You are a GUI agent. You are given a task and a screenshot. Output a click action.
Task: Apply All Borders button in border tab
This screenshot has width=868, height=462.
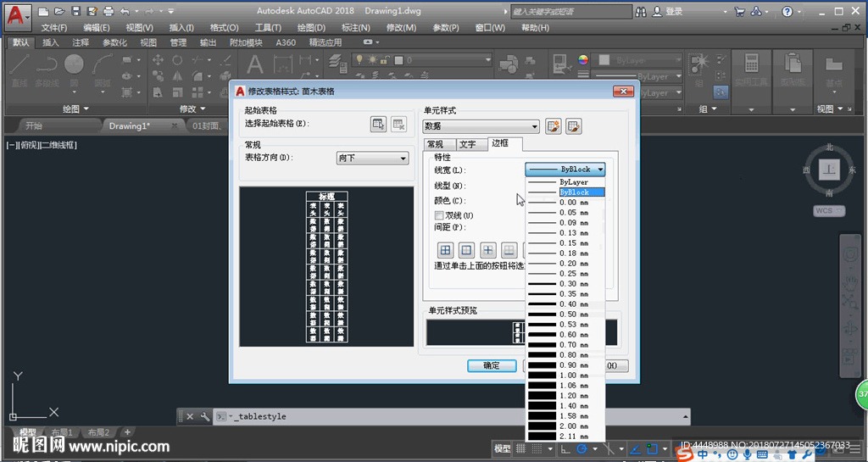point(445,250)
